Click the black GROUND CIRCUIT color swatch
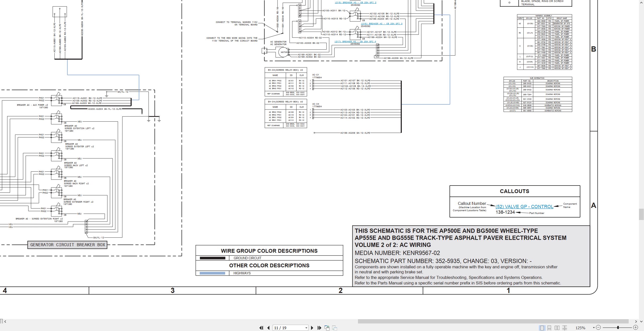Viewport: 644px width, 331px height. (213, 258)
